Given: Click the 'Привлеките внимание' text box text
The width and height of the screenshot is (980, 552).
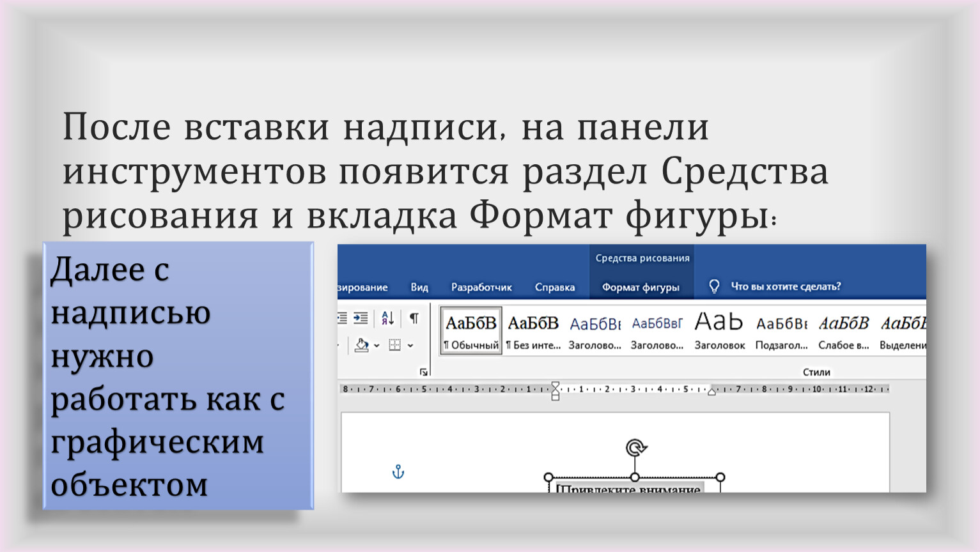Looking at the screenshot, I should click(x=629, y=487).
